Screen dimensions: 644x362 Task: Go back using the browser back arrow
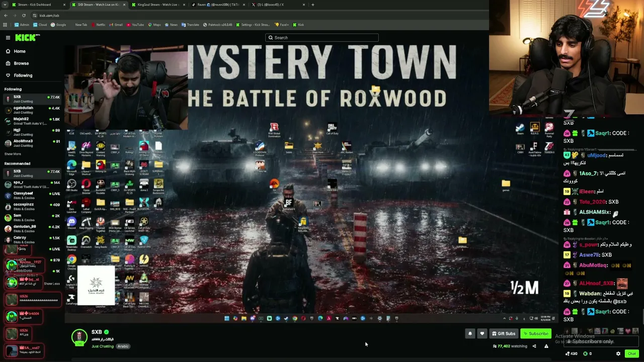coord(6,16)
